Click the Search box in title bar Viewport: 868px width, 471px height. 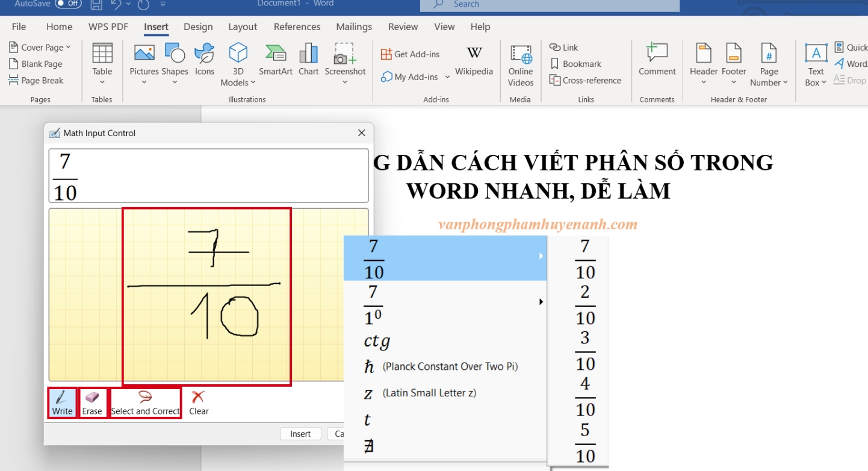(550, 5)
